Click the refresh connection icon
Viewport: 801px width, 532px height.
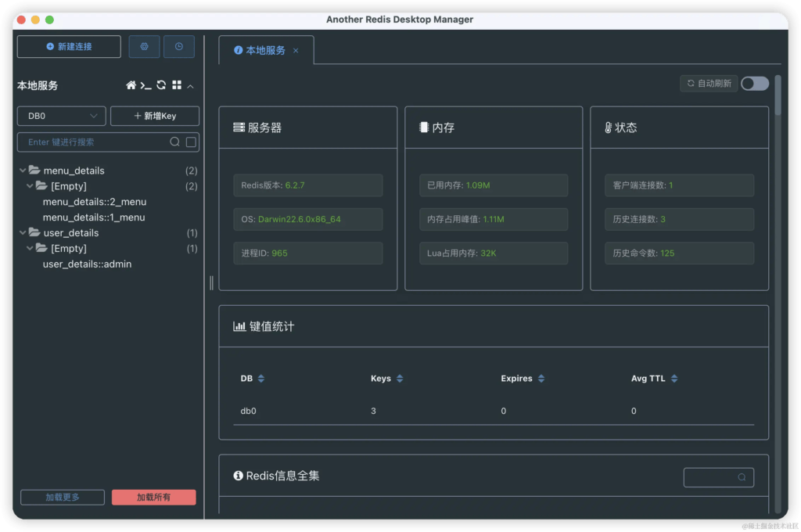[x=161, y=85]
